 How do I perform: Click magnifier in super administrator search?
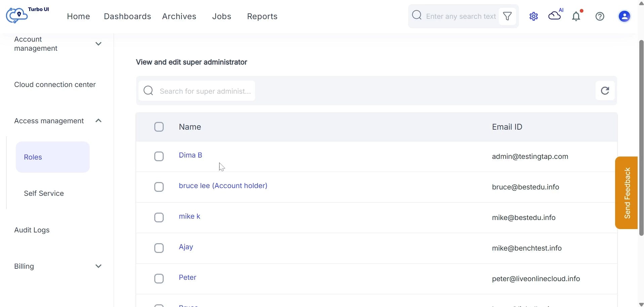coord(148,91)
